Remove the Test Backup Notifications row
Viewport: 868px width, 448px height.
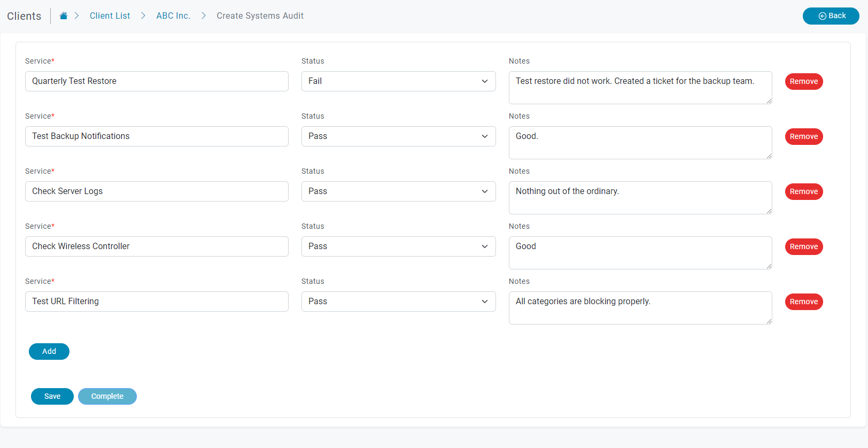click(x=803, y=136)
